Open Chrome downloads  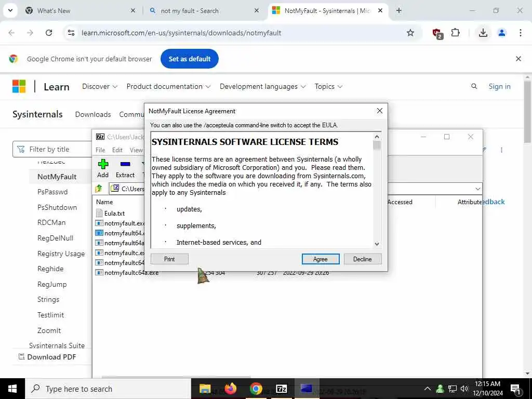tap(483, 33)
